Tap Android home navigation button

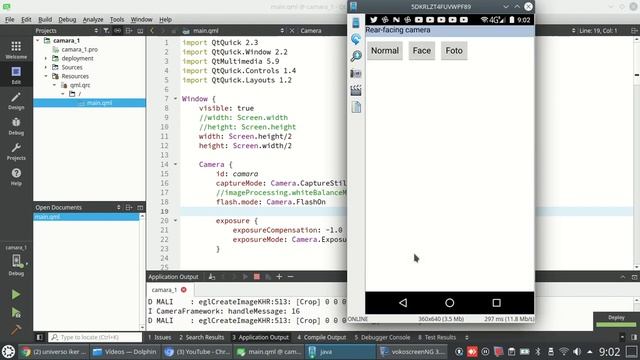pyautogui.click(x=449, y=303)
